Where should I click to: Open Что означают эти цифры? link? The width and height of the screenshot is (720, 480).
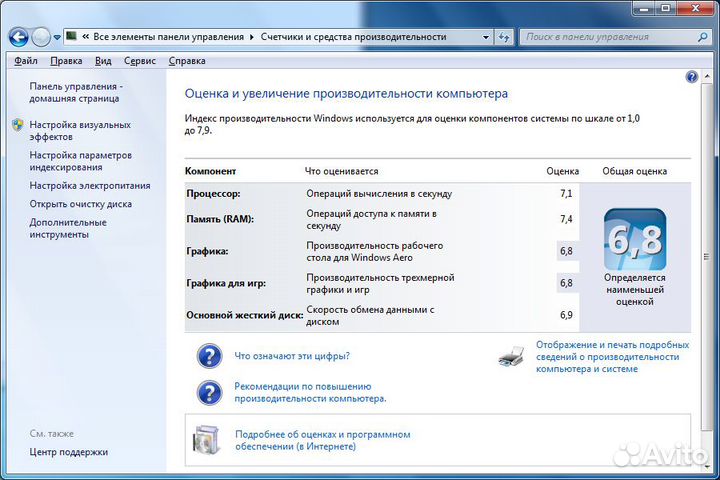(x=292, y=356)
